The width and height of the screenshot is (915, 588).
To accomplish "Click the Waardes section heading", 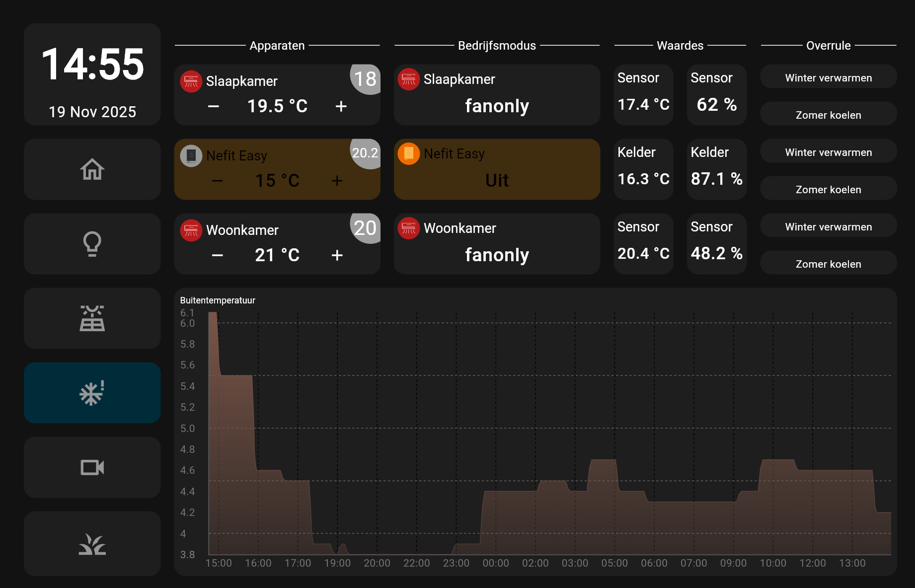I will [x=680, y=46].
